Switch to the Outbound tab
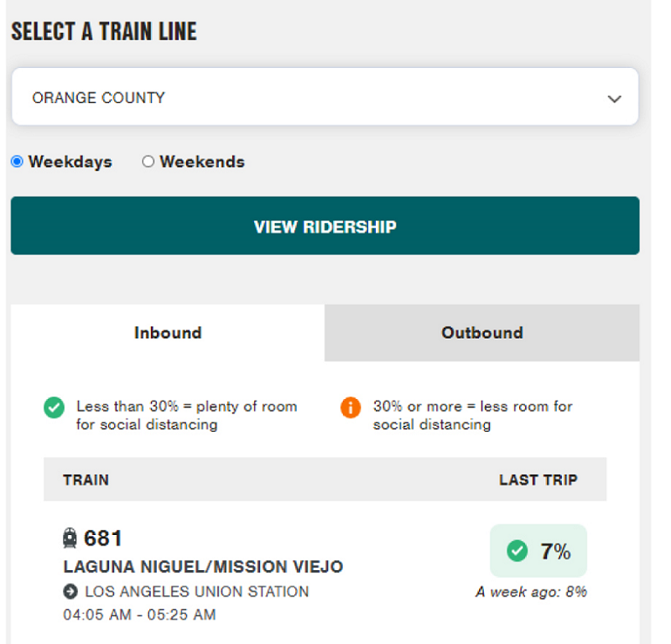 (482, 333)
